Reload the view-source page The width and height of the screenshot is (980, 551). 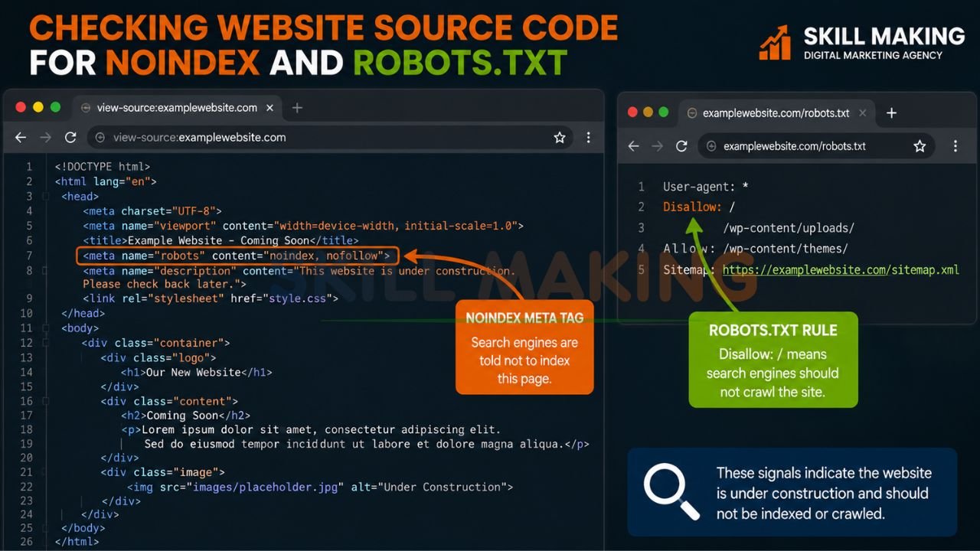click(x=70, y=138)
